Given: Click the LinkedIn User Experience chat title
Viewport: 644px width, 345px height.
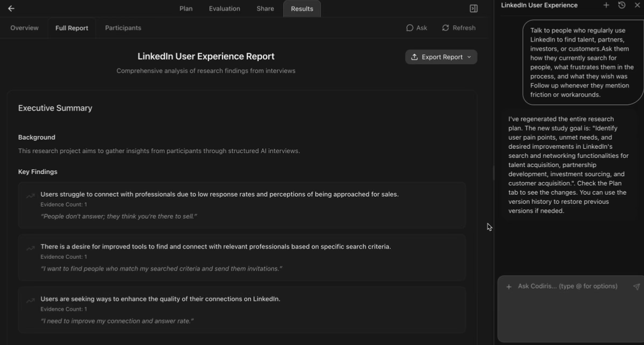Looking at the screenshot, I should click(539, 5).
